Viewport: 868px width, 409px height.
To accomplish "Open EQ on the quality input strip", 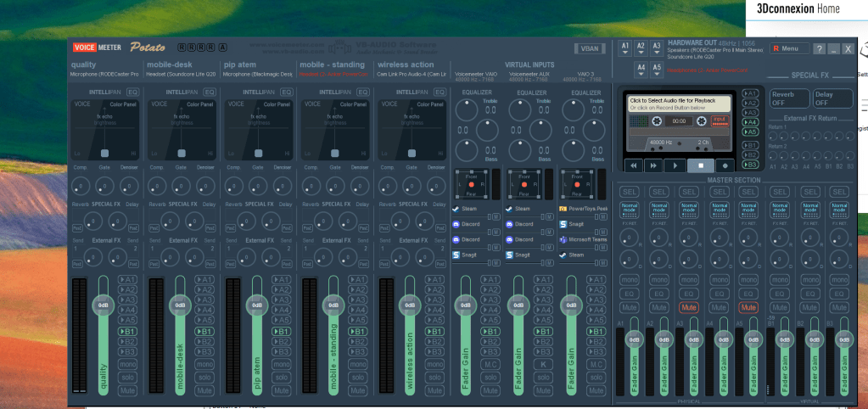I will coord(133,92).
